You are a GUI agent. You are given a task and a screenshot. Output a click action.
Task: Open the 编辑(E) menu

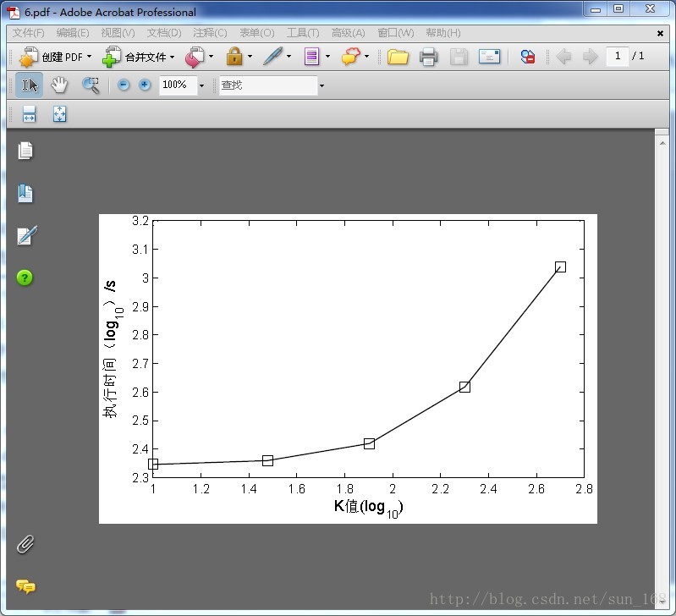click(x=73, y=33)
